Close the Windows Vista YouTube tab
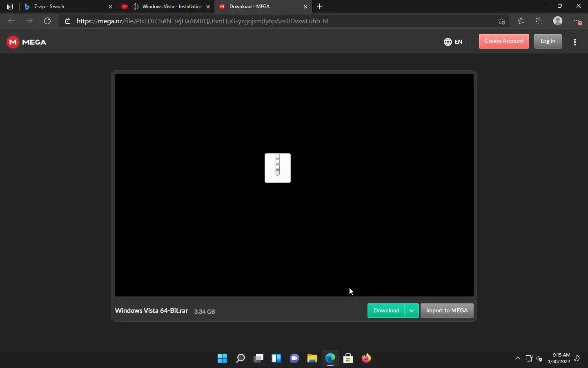This screenshot has width=588, height=368. [208, 7]
